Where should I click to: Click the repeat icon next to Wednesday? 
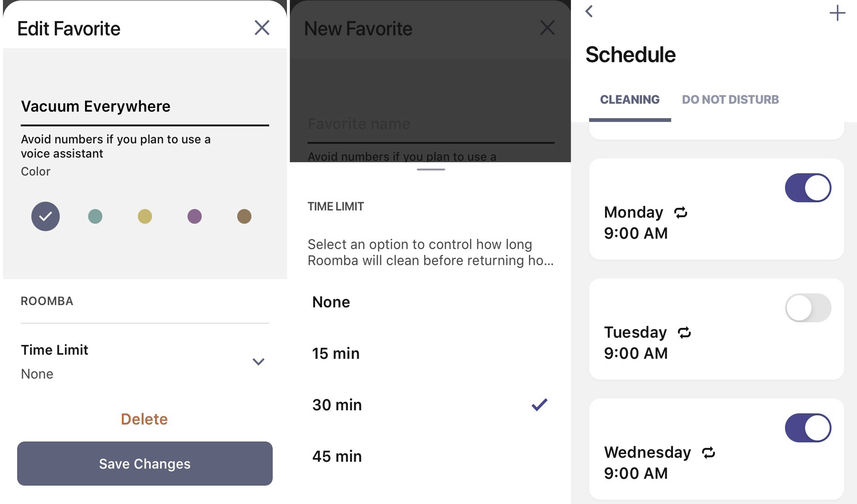(708, 453)
